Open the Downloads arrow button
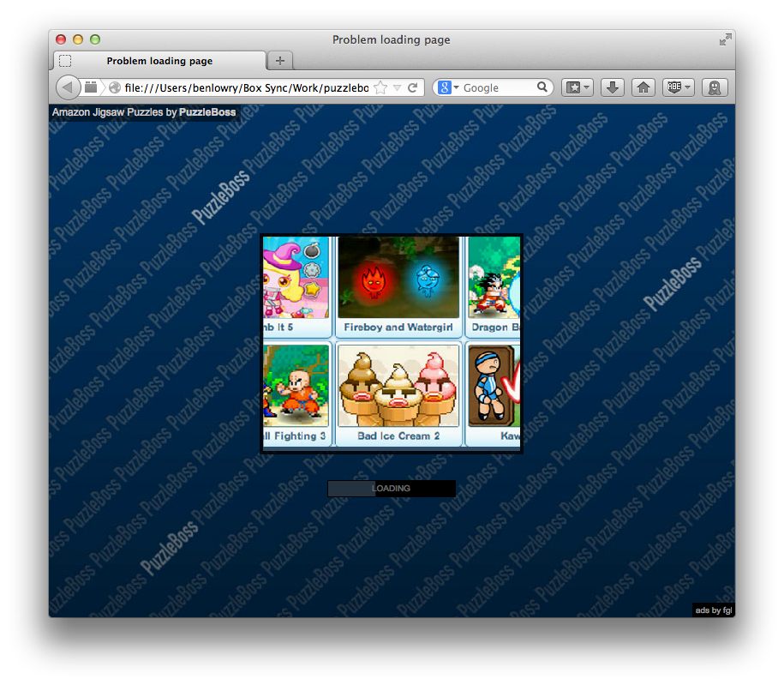Viewport: 784px width, 685px height. pyautogui.click(x=612, y=87)
